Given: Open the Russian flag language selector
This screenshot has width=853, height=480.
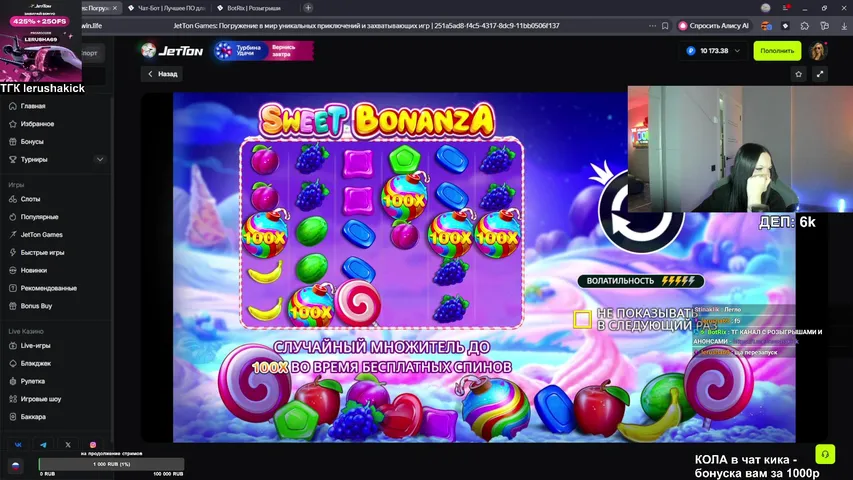Looking at the screenshot, I should point(15,466).
